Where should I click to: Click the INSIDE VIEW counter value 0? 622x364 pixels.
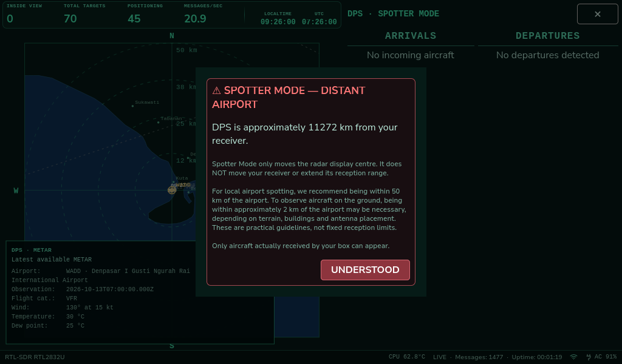tap(10, 19)
